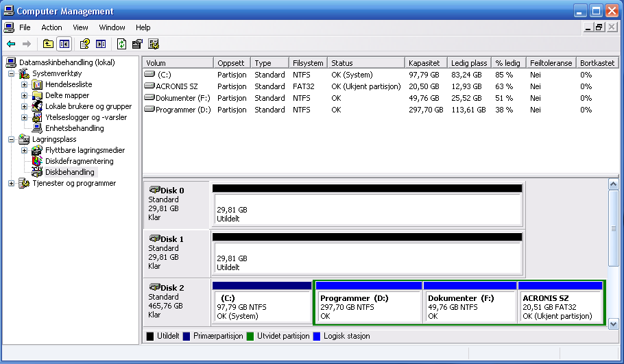Expand Tjenester og programmer node
Screen dimensions: 624x364
tap(12, 184)
